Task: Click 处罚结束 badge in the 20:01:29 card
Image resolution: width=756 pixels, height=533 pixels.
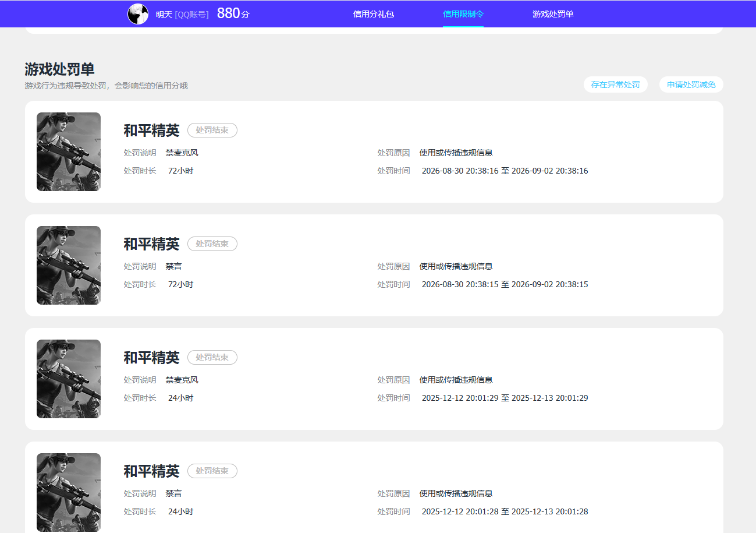Action: (x=212, y=358)
